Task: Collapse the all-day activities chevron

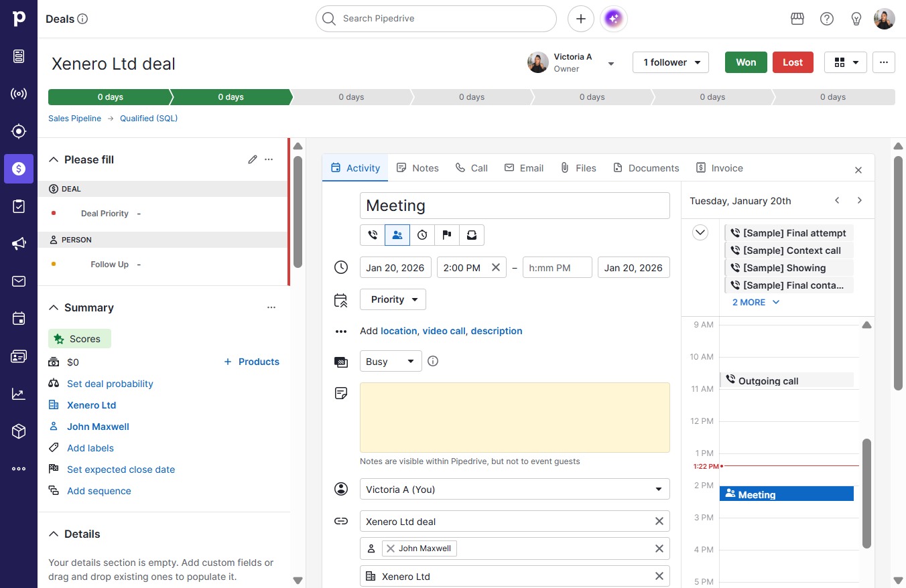Action: click(x=700, y=233)
